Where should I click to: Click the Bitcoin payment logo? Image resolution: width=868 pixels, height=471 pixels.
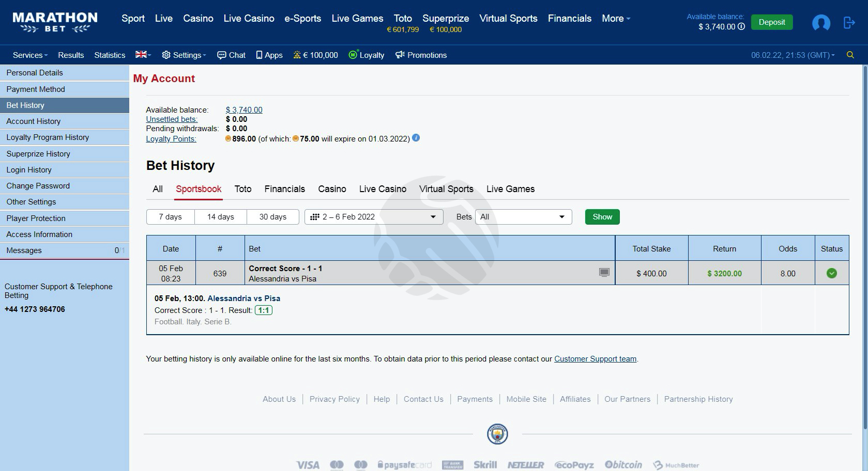coord(623,465)
